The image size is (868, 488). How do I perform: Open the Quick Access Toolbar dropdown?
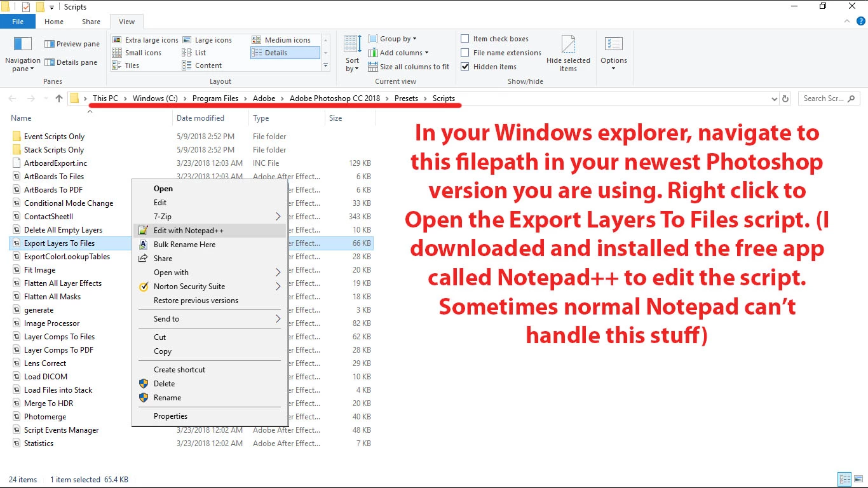(52, 7)
